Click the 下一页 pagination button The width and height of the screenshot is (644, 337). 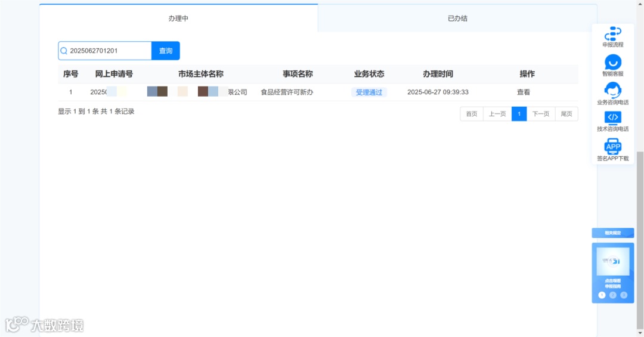click(541, 114)
